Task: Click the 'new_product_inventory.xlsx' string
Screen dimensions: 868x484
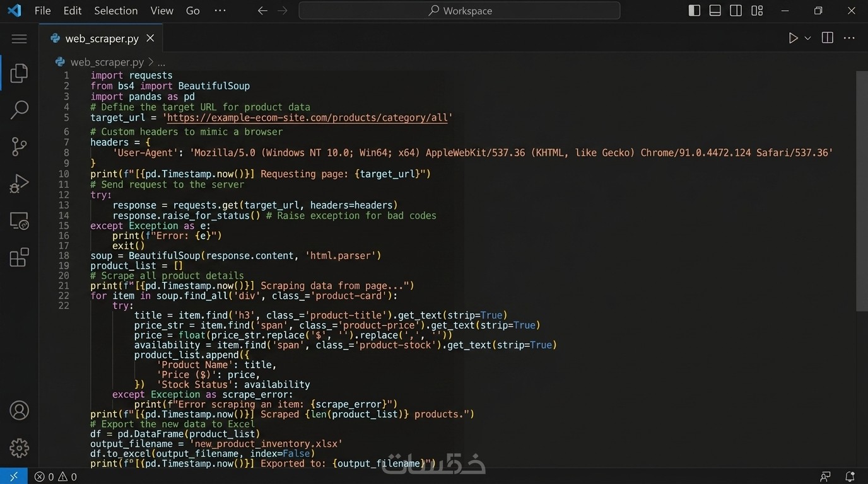Action: [266, 444]
